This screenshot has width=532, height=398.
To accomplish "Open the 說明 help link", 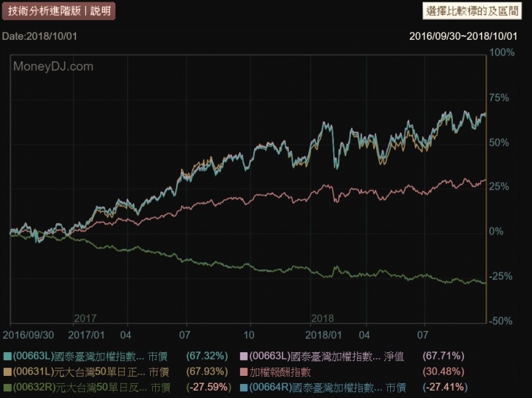I will [x=100, y=11].
